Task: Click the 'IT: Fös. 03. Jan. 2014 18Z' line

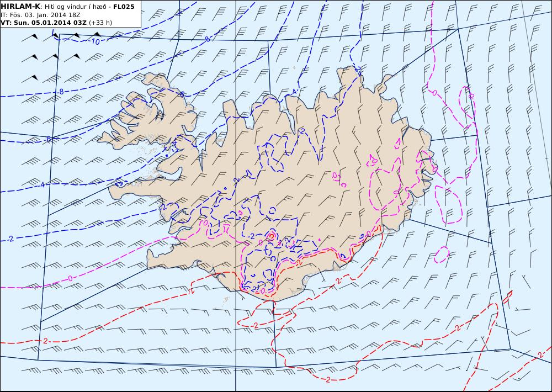Action: 40,15
